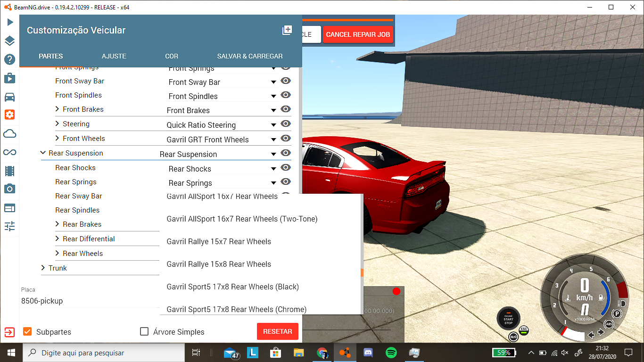Open the Rear Springs dropdown arrow

click(273, 183)
